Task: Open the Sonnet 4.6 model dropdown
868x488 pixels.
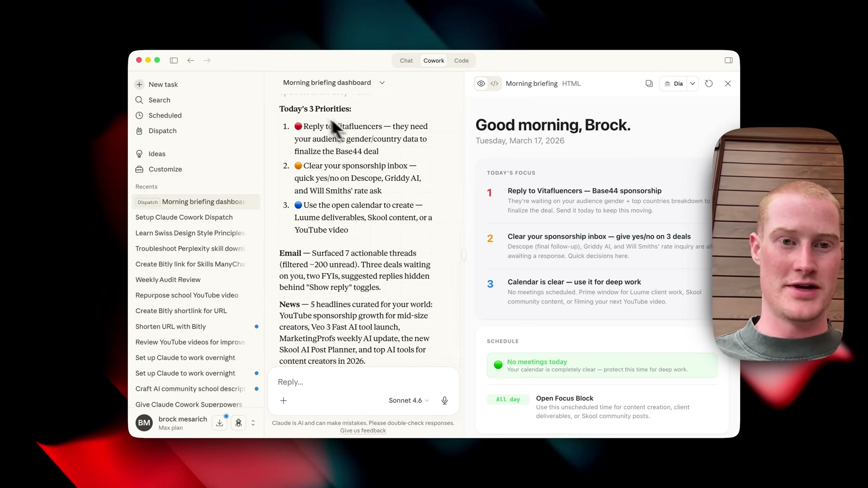Action: tap(408, 400)
